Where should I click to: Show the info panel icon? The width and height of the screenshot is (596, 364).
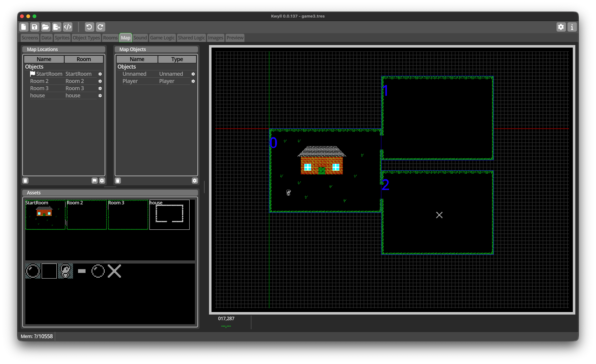click(572, 27)
